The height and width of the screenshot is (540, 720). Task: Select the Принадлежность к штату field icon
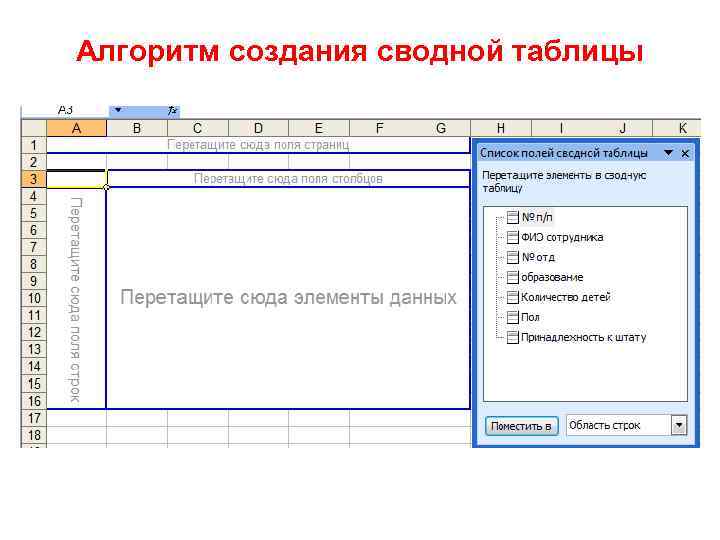click(x=512, y=337)
